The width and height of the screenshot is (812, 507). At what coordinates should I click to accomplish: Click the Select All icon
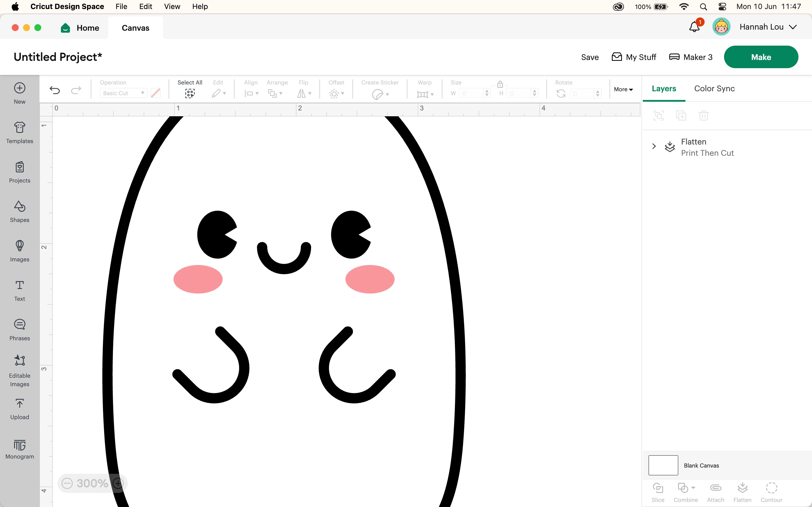(x=189, y=93)
